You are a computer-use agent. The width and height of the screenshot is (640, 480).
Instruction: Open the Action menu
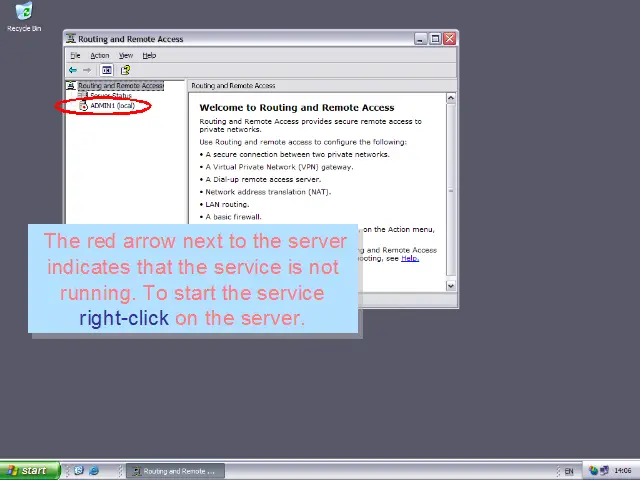[99, 56]
